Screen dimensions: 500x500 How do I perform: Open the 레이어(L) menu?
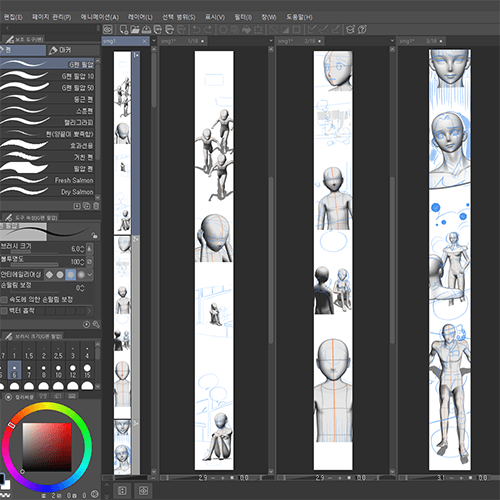tap(140, 17)
